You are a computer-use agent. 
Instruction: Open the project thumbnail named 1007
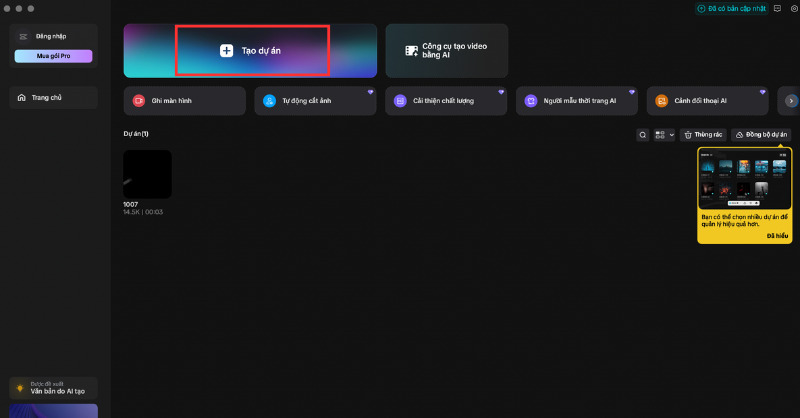[147, 174]
